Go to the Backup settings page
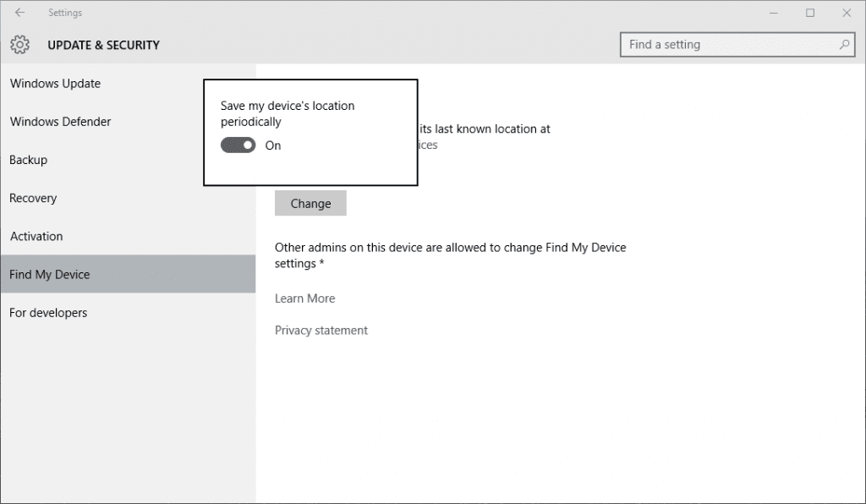The image size is (866, 504). pos(29,160)
